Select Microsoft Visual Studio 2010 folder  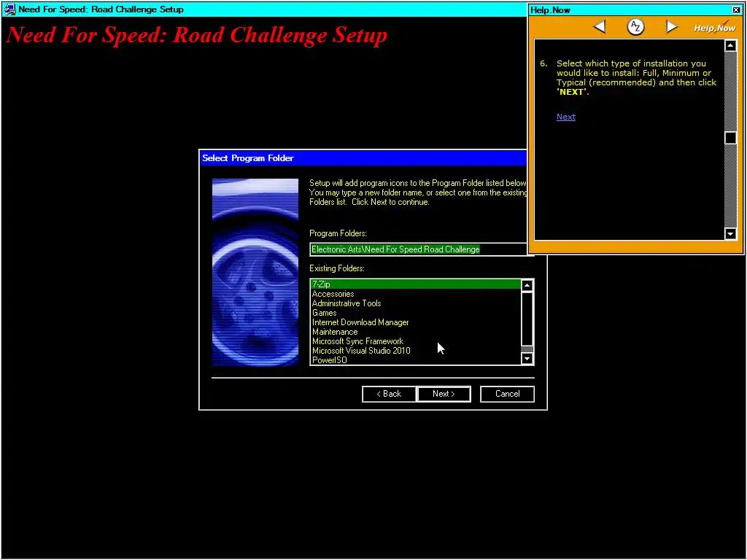tap(415, 351)
